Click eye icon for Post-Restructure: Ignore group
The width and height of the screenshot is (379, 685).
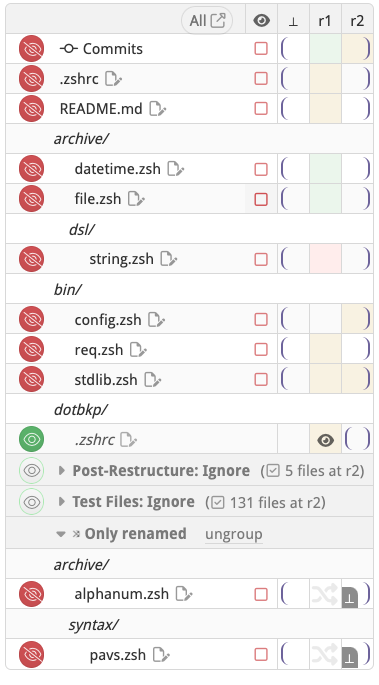coord(31,471)
